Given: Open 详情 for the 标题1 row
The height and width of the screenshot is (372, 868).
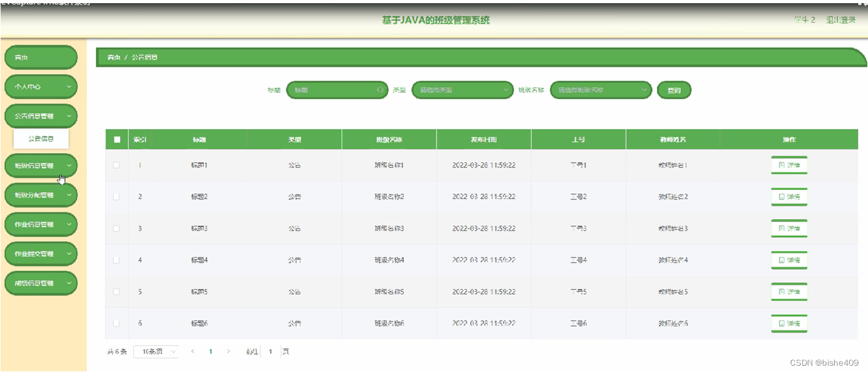Looking at the screenshot, I should [789, 166].
